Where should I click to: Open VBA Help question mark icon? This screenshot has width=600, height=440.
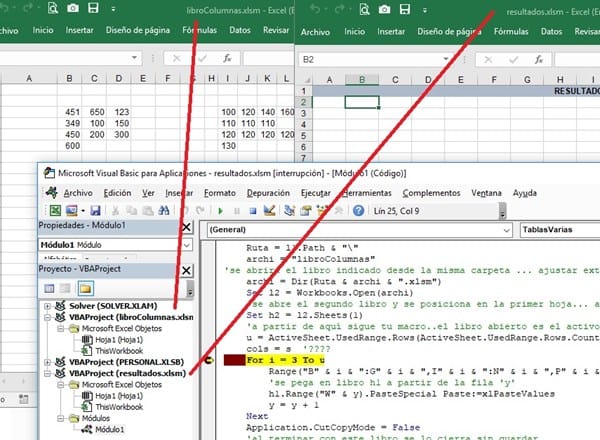click(359, 211)
